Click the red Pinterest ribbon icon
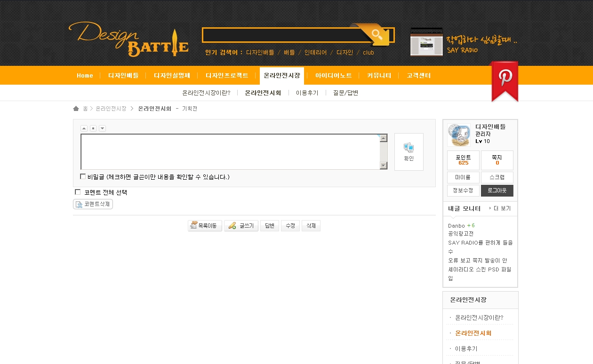Image resolution: width=593 pixels, height=364 pixels. (x=505, y=81)
